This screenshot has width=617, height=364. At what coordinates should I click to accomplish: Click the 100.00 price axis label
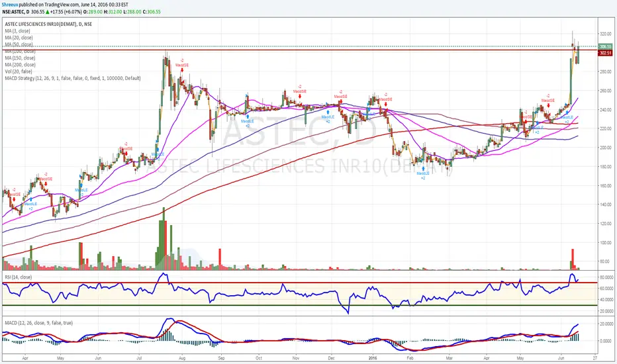(605, 243)
